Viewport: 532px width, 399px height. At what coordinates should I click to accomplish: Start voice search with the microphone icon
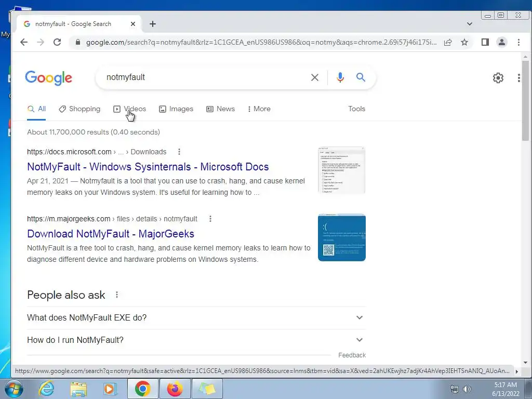340,77
